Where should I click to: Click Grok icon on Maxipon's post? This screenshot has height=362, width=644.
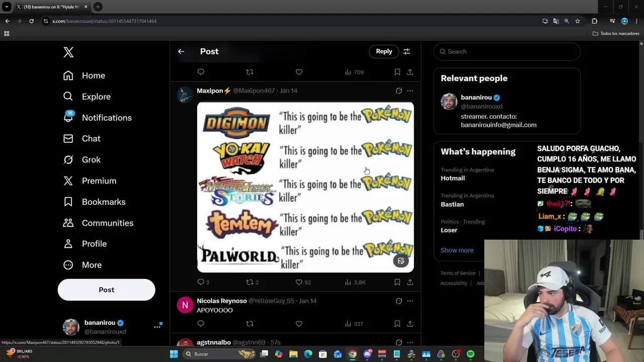click(x=398, y=90)
